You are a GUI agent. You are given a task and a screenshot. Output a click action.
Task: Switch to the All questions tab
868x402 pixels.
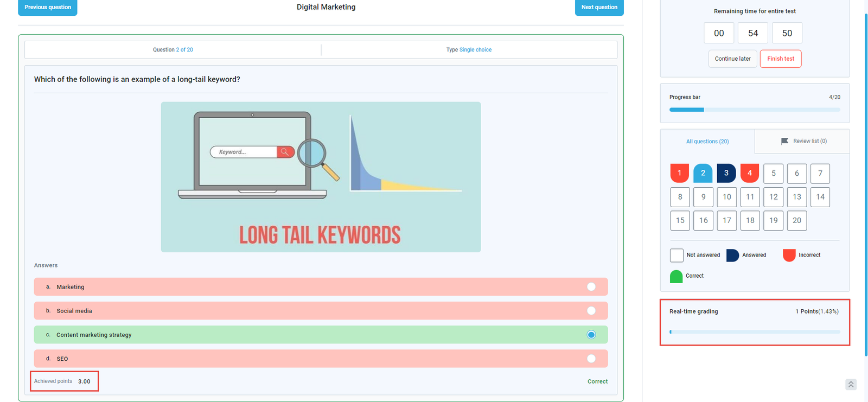point(707,142)
